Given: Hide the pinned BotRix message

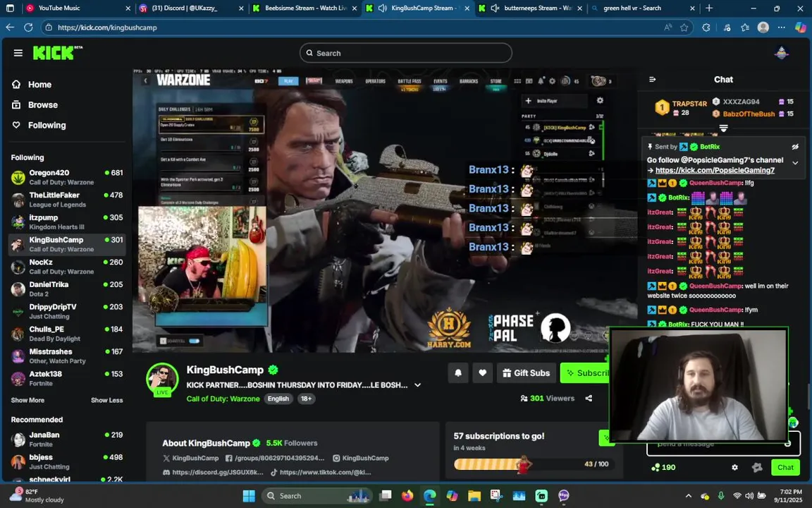Looking at the screenshot, I should [795, 147].
